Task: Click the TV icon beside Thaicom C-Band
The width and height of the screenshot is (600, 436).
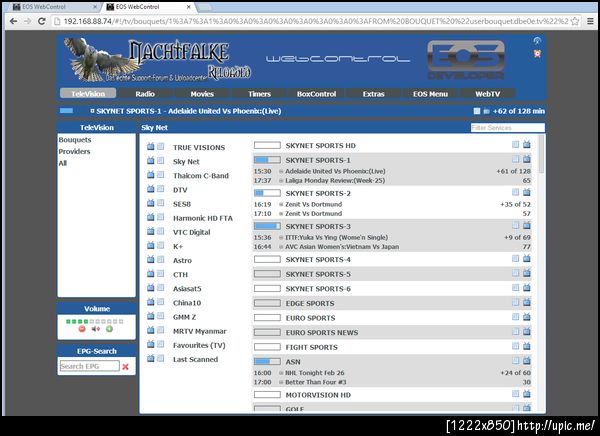Action: click(151, 175)
